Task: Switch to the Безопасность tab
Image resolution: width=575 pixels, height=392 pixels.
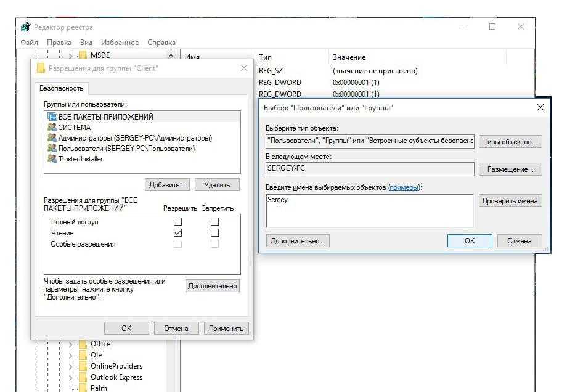Action: click(x=61, y=88)
